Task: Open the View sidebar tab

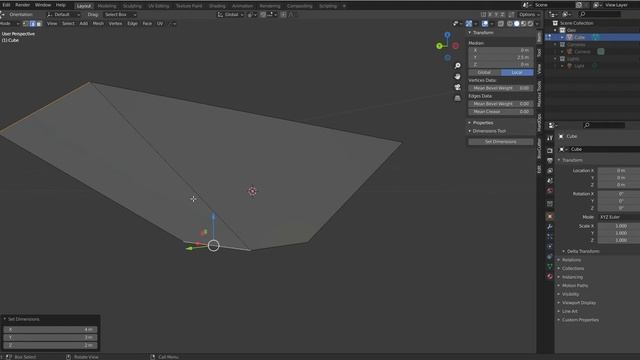Action: tap(539, 69)
